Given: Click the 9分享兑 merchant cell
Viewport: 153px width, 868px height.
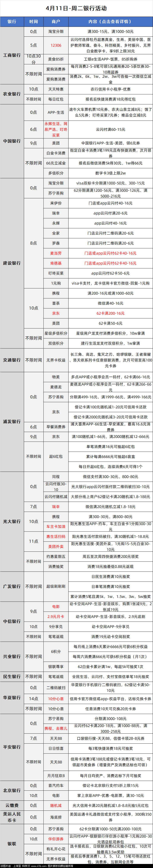Looking at the screenshot, I should pyautogui.click(x=56, y=627).
